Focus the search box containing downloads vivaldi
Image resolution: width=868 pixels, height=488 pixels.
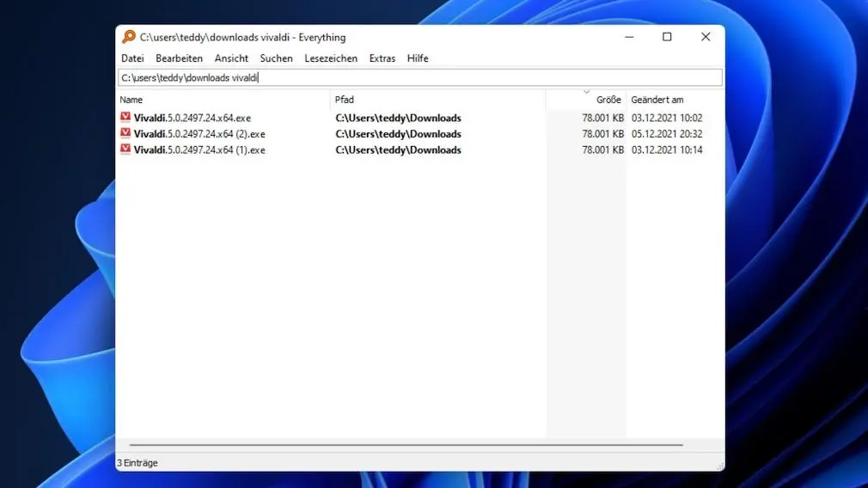click(x=420, y=77)
